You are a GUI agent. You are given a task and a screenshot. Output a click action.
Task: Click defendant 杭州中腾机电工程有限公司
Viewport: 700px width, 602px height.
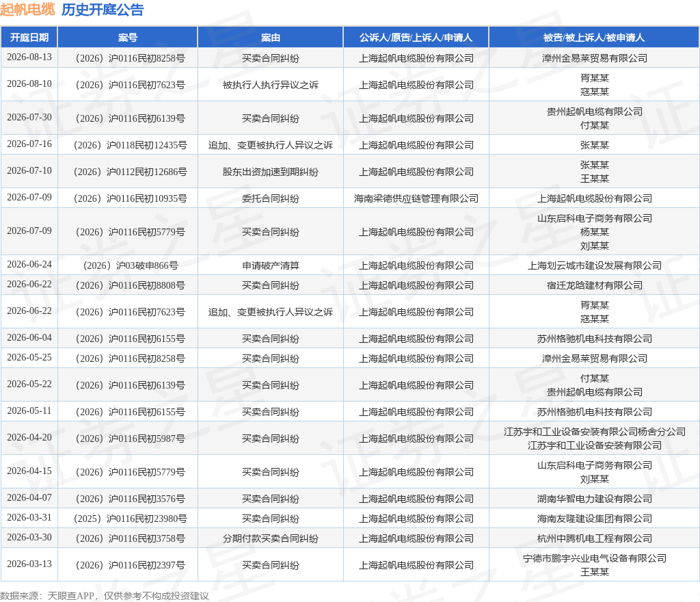coord(595,538)
